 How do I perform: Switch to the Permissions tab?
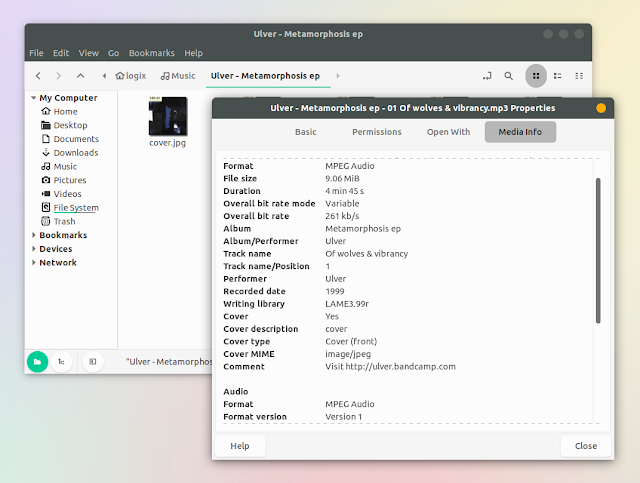(x=377, y=132)
